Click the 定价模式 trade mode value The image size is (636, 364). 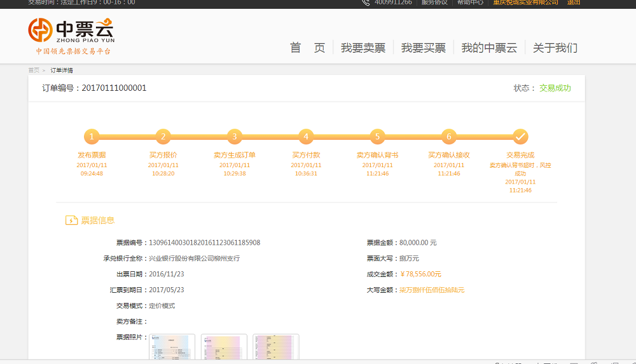(162, 306)
